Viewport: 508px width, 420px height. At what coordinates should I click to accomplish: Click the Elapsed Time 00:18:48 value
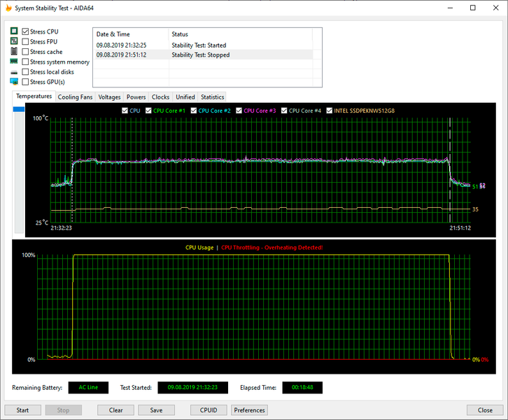(302, 387)
